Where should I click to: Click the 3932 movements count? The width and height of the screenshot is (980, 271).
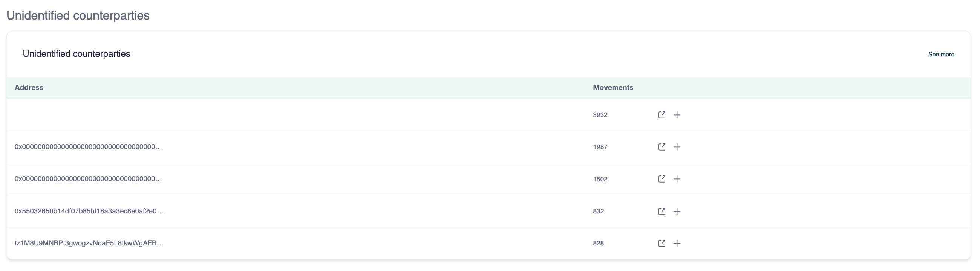tap(600, 115)
